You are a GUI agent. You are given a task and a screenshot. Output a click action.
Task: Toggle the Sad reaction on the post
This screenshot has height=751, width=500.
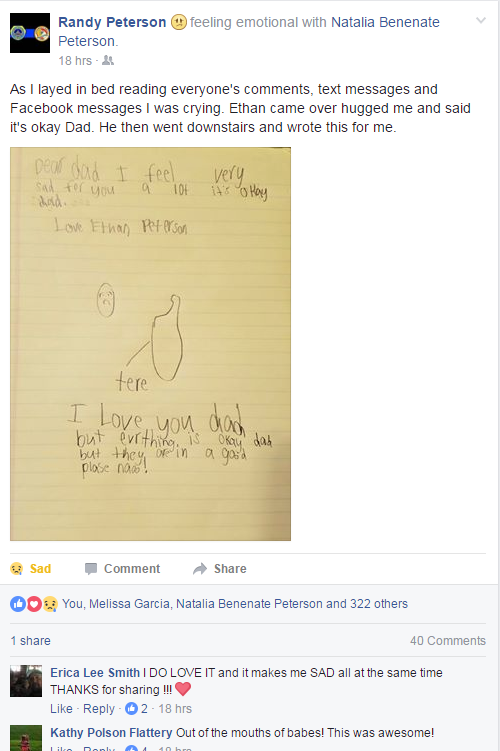(31, 569)
